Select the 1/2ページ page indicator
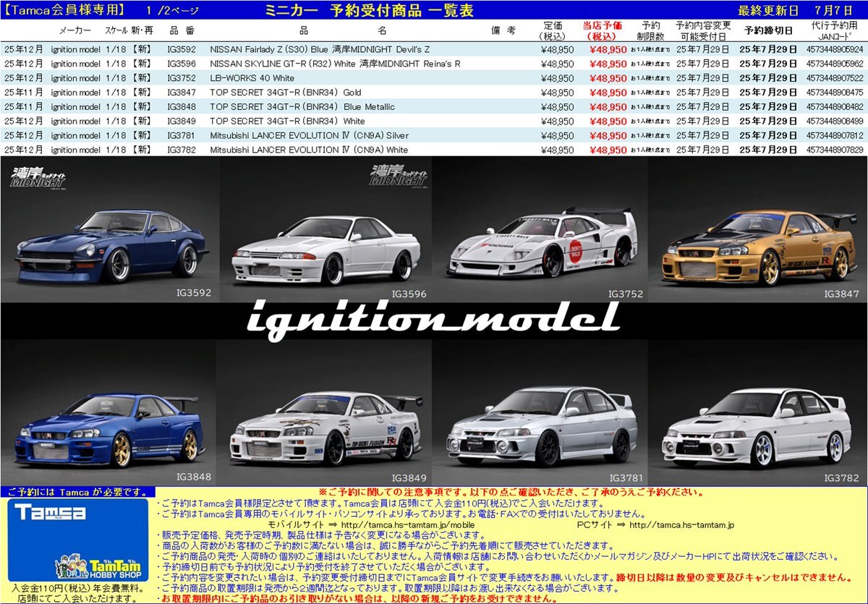868x604 pixels. pos(172,10)
